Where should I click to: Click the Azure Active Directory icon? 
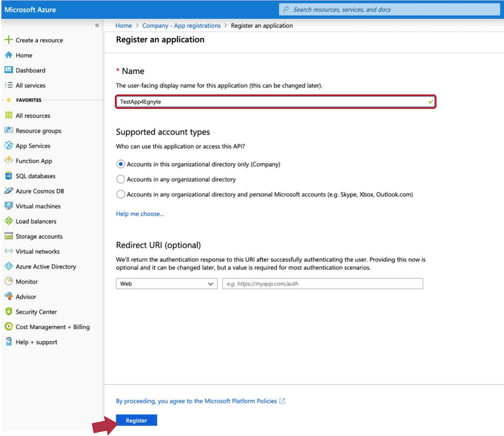coord(9,266)
